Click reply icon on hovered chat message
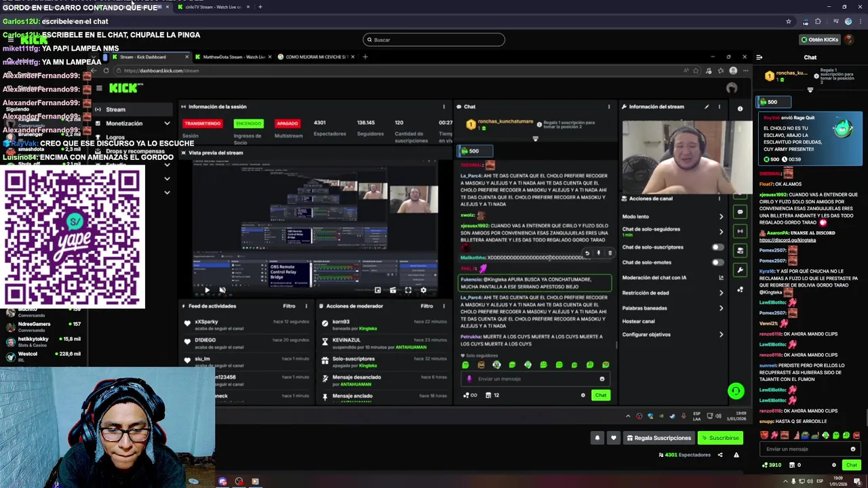 point(587,253)
